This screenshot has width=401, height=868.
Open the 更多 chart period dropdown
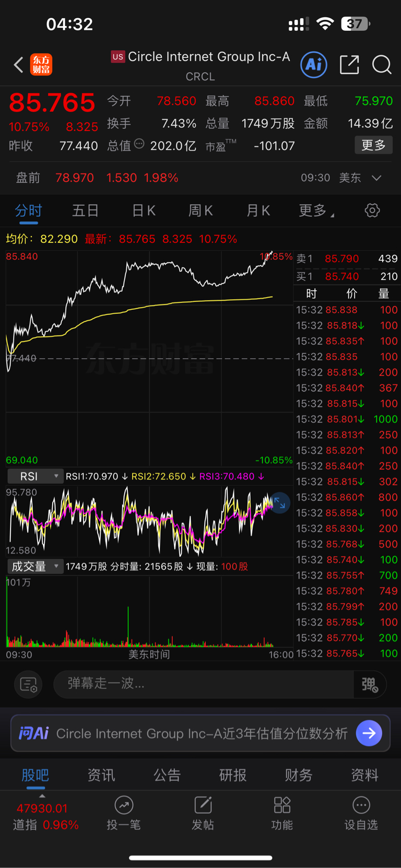click(x=316, y=210)
